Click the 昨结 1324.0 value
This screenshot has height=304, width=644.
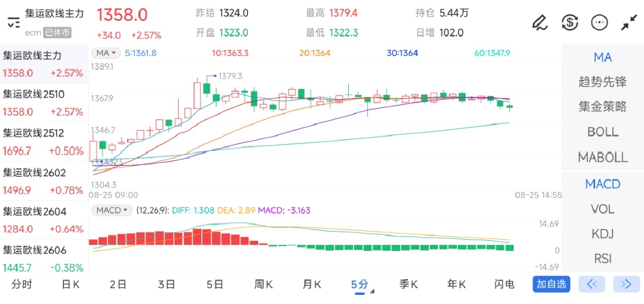(233, 13)
